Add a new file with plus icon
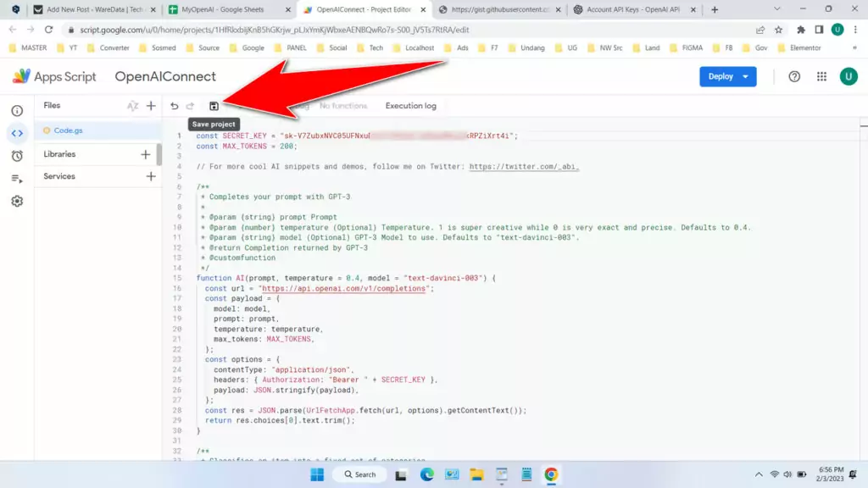 (151, 106)
